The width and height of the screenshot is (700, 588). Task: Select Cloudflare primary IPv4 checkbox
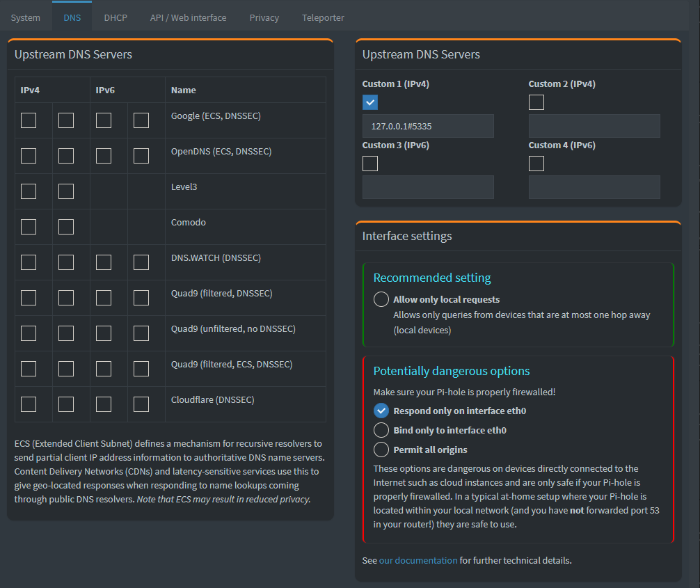point(29,404)
